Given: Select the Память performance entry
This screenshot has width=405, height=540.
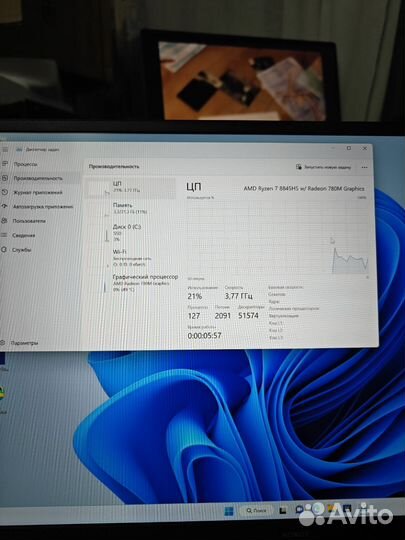Looking at the screenshot, I should click(131, 209).
